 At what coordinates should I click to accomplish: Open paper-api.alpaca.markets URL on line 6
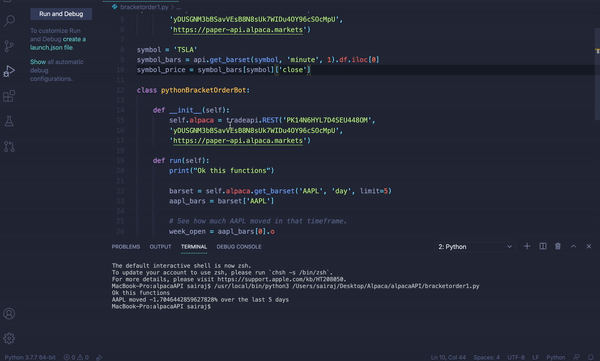point(238,29)
